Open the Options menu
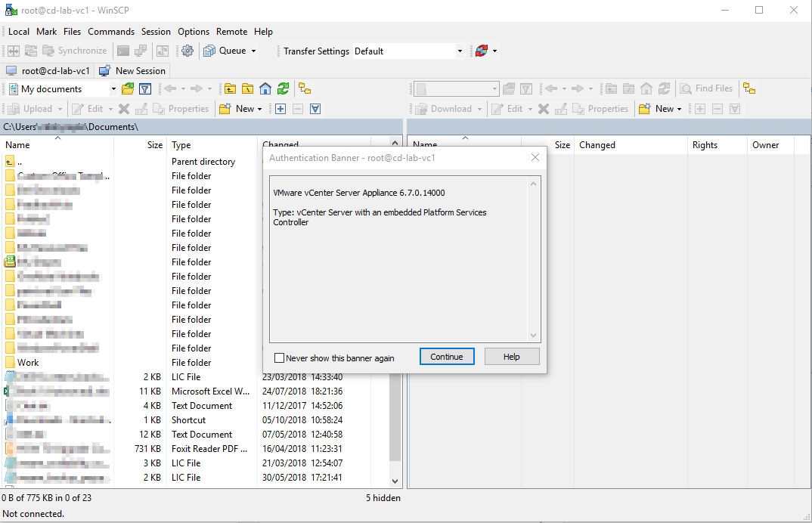812x523 pixels. point(193,32)
